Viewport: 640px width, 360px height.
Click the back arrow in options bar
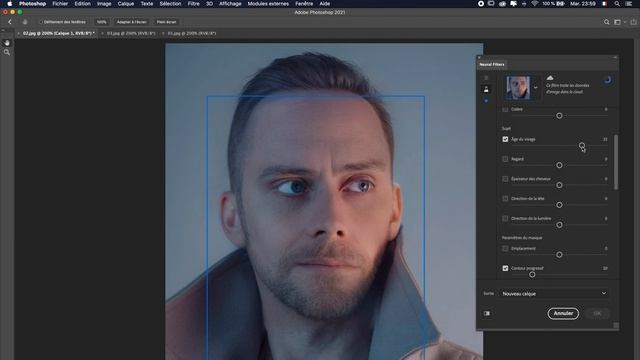[10, 22]
